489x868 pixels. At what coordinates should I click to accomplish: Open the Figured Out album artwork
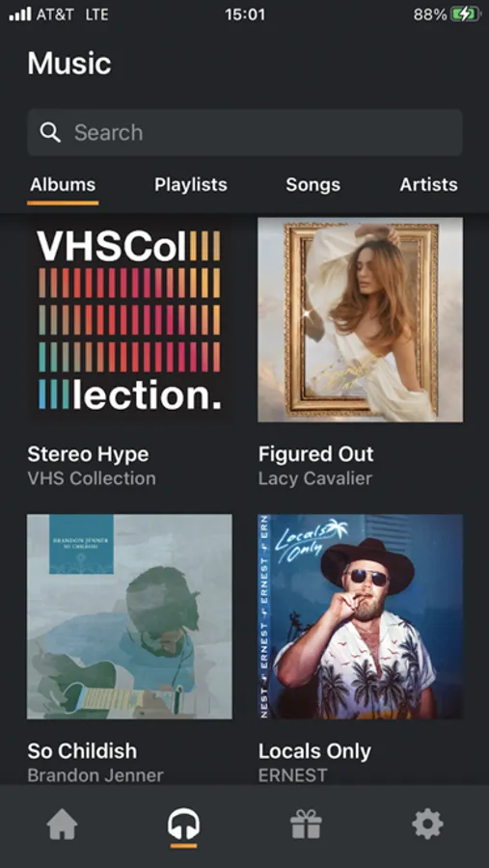[x=361, y=319]
